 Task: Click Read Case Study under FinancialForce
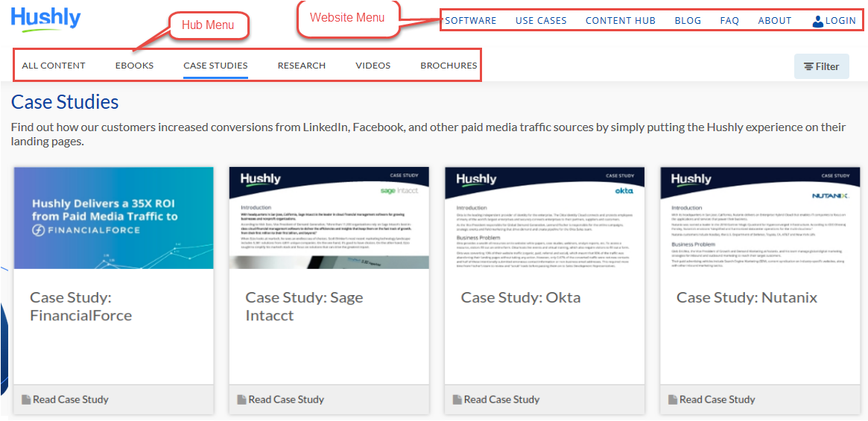[x=71, y=399]
